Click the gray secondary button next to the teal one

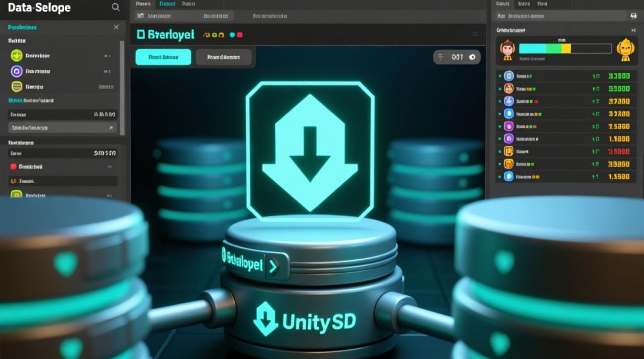point(223,57)
